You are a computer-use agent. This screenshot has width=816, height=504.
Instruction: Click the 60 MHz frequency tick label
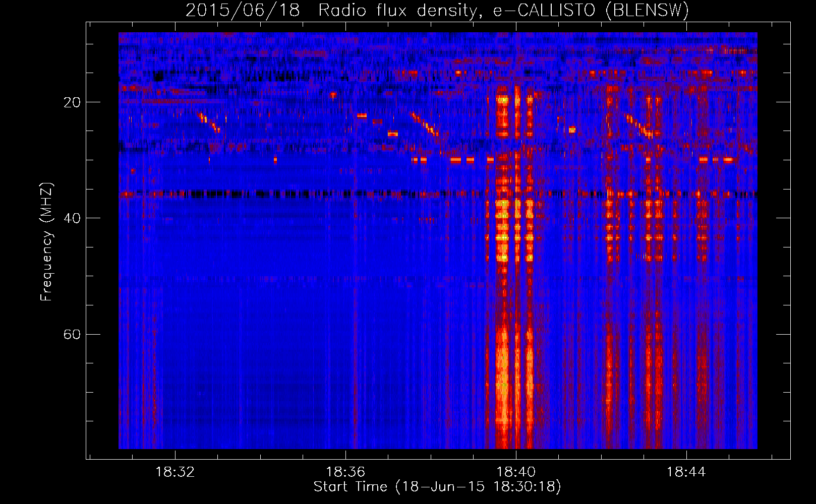point(72,335)
